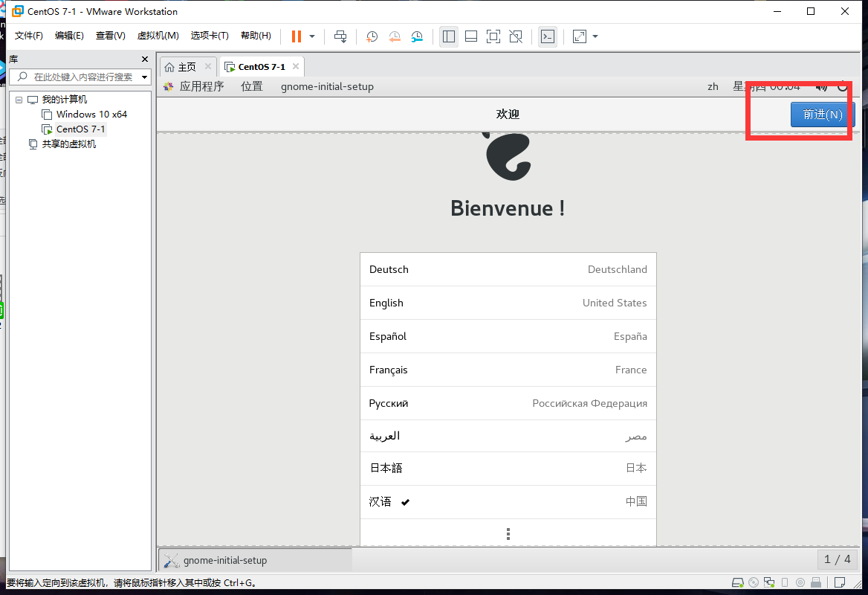Open the snapshot manager
Screen dimensions: 868x595
tap(417, 36)
